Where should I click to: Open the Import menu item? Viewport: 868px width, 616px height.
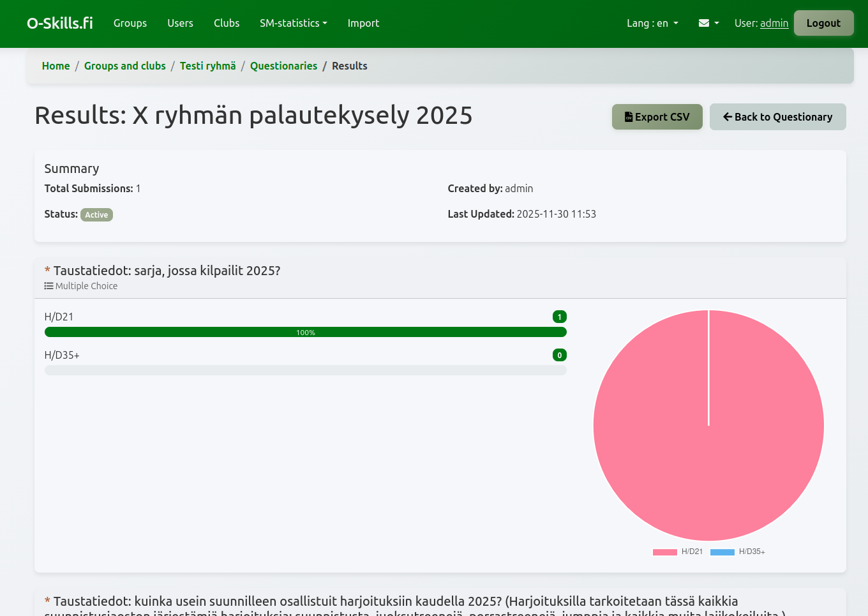[x=363, y=23]
